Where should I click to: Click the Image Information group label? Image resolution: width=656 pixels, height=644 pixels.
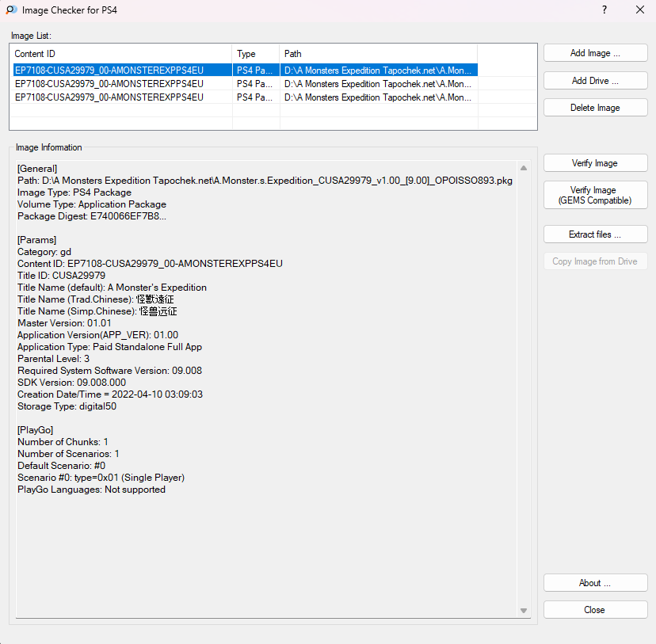(49, 147)
